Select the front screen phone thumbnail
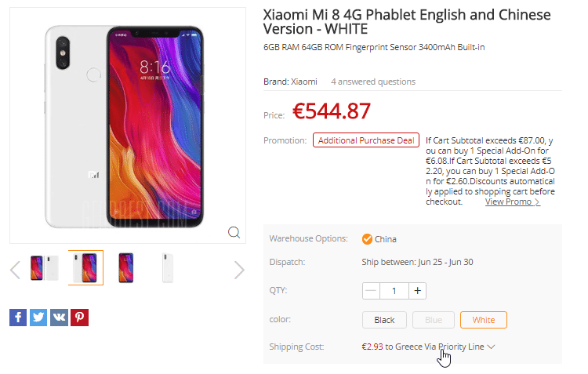588x374 pixels. 125,268
